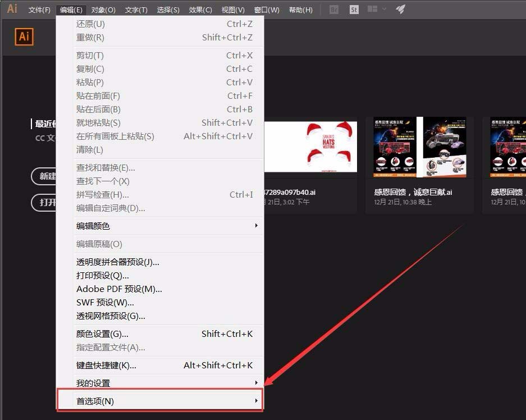Viewport: 526px width, 420px height.
Task: Click the GPU performance rocket icon
Action: tap(401, 9)
